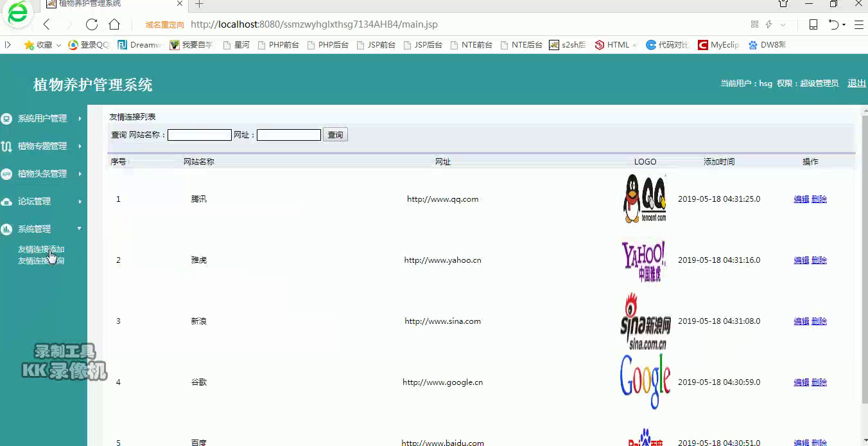
Task: Click the Yahoo logo image
Action: tap(644, 260)
